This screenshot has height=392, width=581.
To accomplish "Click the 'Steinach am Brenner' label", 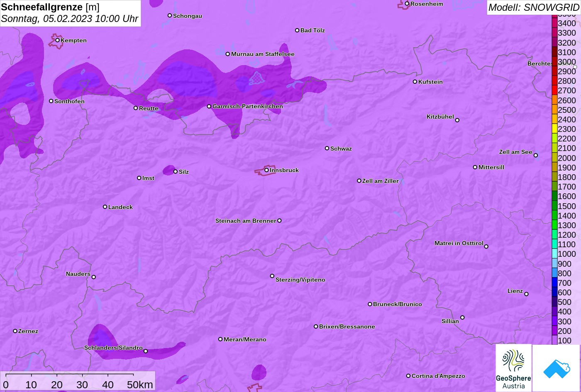I will 246,221.
